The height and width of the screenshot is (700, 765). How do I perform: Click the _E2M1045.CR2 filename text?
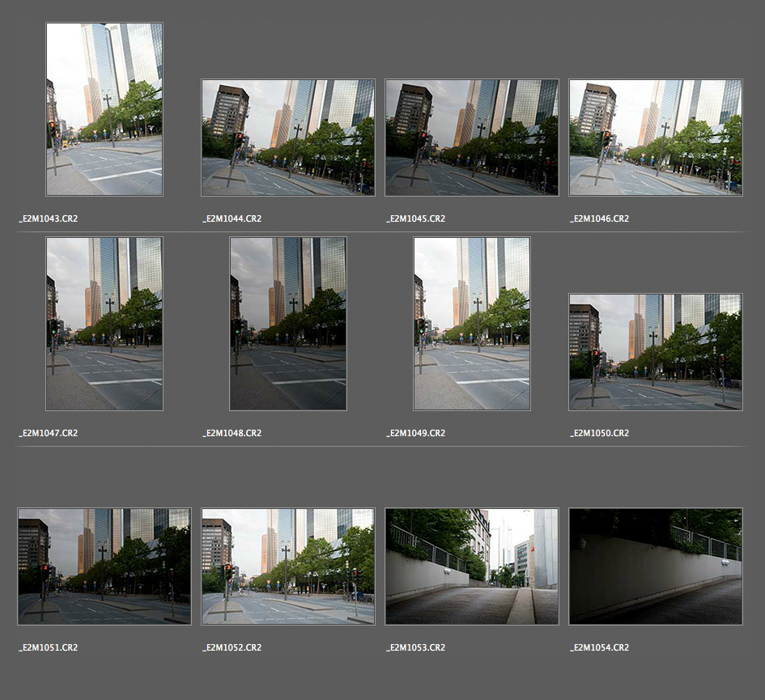[x=416, y=219]
